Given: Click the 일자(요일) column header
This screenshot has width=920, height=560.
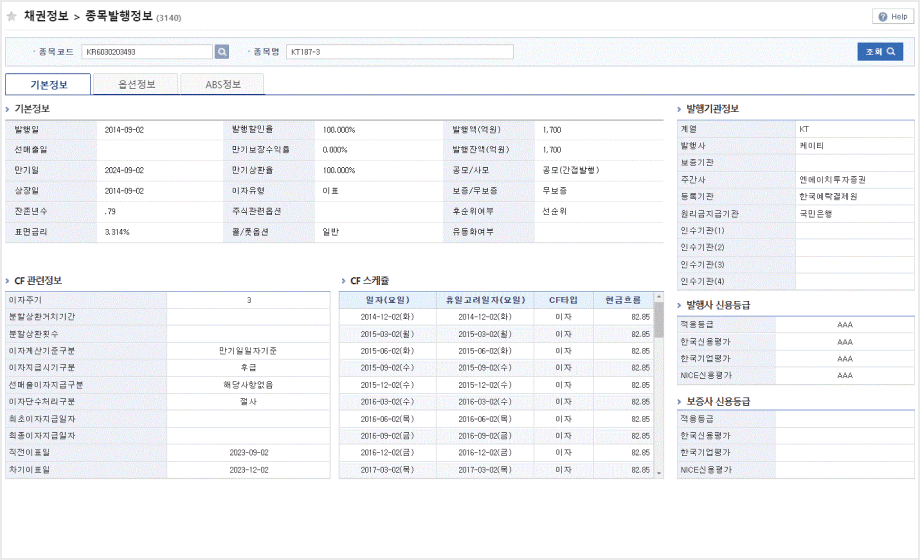Looking at the screenshot, I should pyautogui.click(x=387, y=300).
